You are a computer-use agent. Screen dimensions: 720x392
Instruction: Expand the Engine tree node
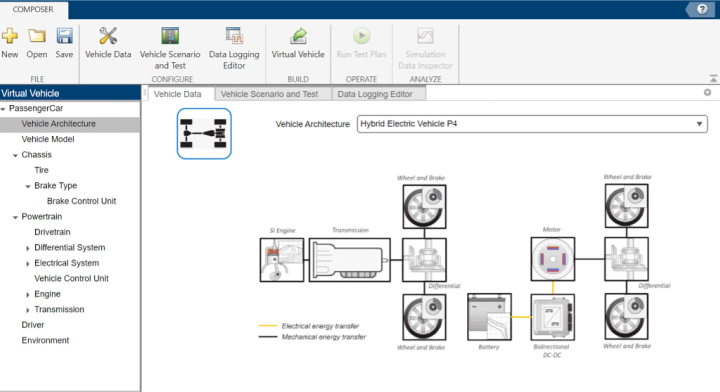[x=28, y=295]
